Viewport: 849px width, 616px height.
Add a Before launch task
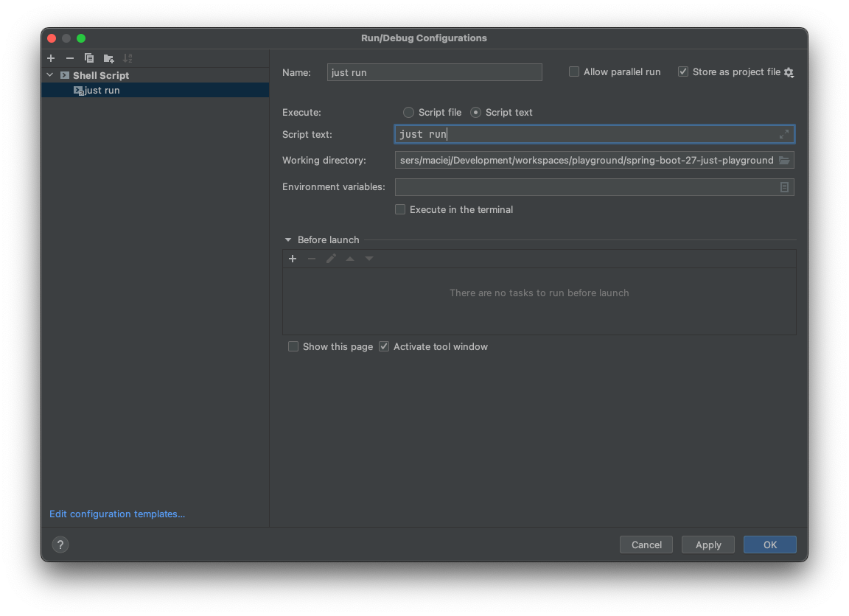pyautogui.click(x=293, y=259)
